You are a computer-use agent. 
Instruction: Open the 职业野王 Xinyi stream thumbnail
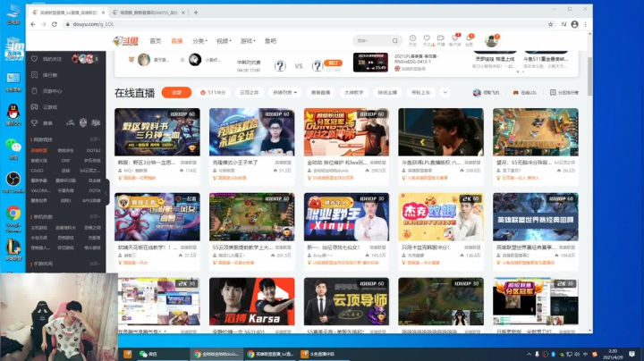(346, 217)
